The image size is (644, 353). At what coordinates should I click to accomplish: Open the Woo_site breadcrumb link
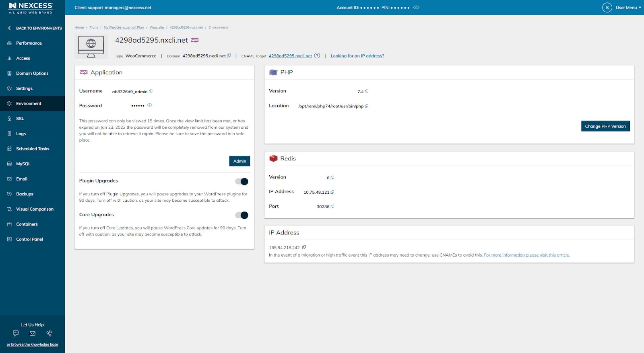coord(157,27)
